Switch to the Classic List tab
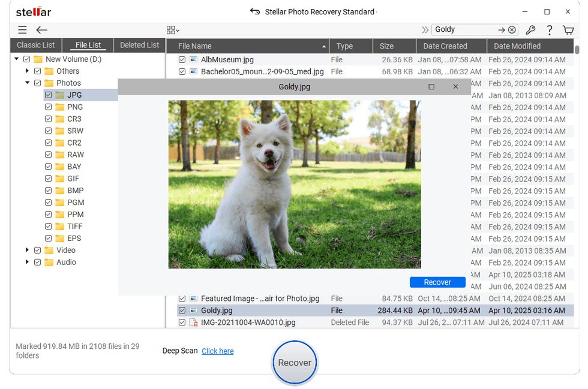588x389 pixels. pyautogui.click(x=35, y=45)
